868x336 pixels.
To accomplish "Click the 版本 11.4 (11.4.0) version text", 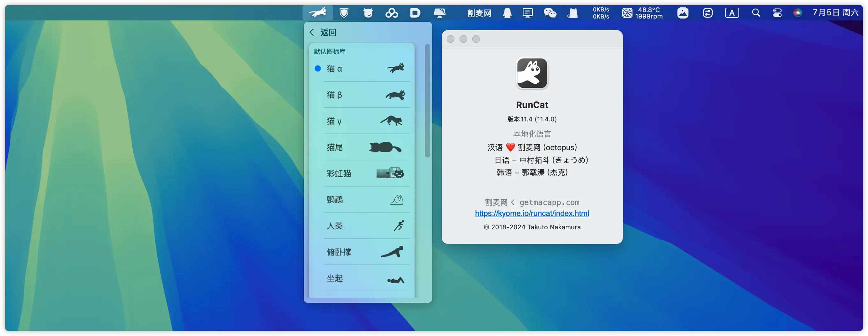I will tap(532, 119).
